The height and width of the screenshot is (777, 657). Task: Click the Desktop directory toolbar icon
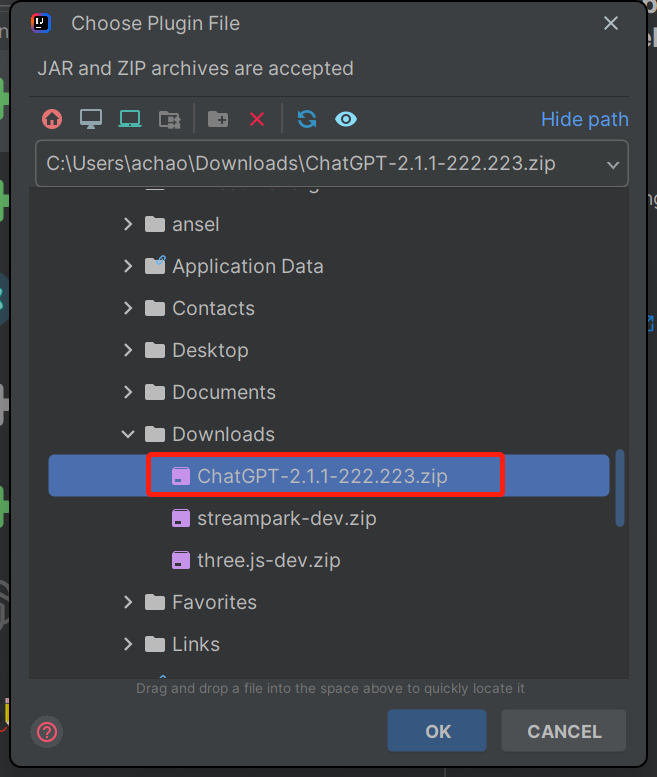pyautogui.click(x=91, y=119)
